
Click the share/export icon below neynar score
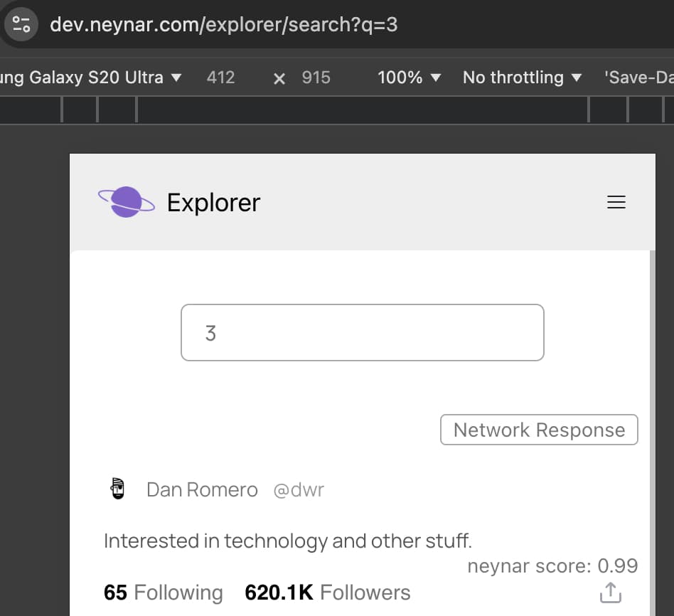[610, 592]
